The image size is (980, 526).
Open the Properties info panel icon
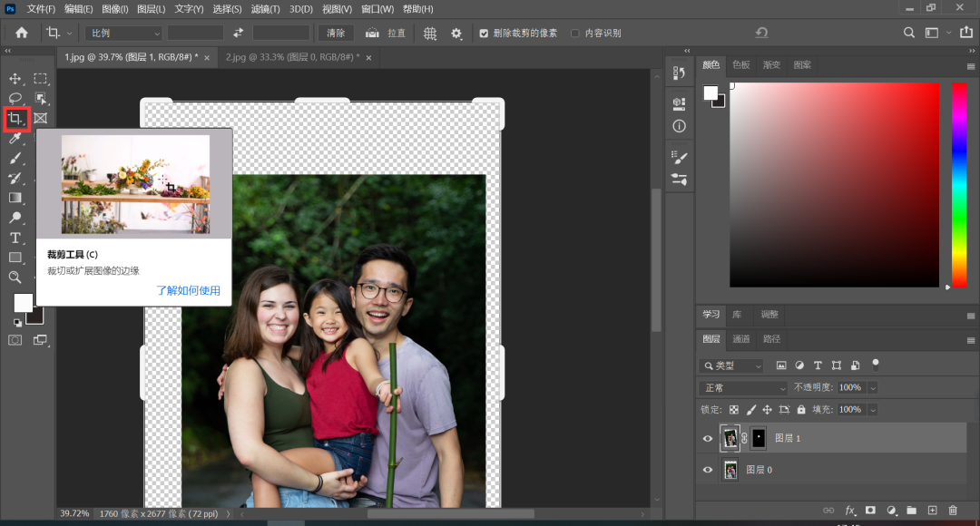point(680,126)
